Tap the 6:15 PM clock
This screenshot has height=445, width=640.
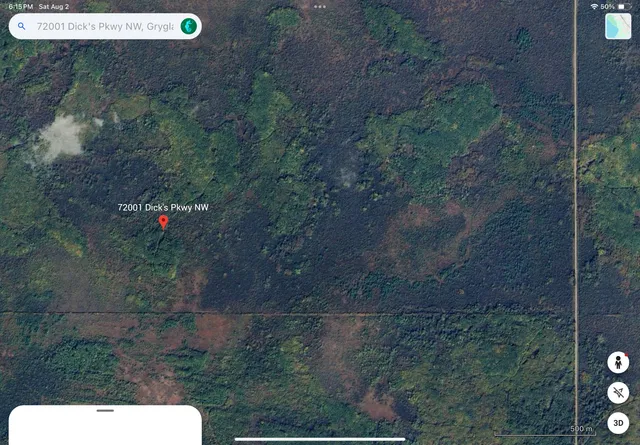coord(21,7)
